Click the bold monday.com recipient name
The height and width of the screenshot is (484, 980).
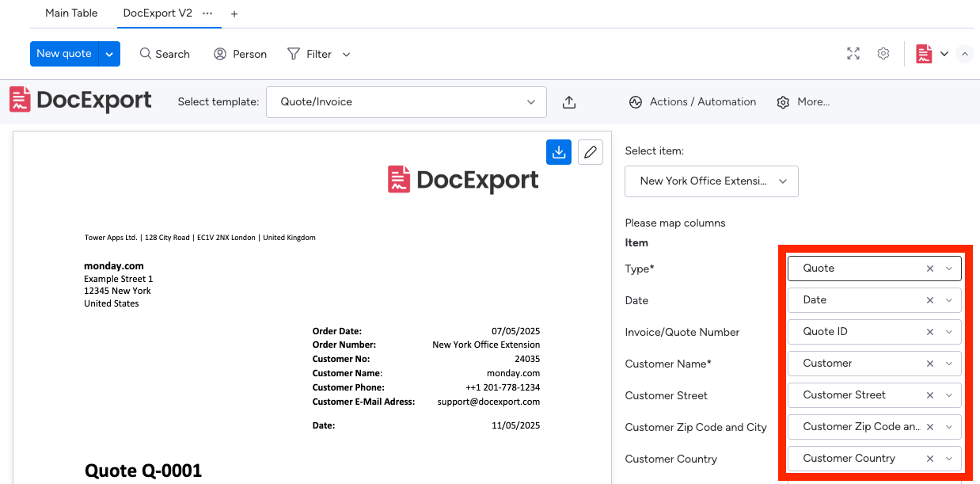[114, 266]
